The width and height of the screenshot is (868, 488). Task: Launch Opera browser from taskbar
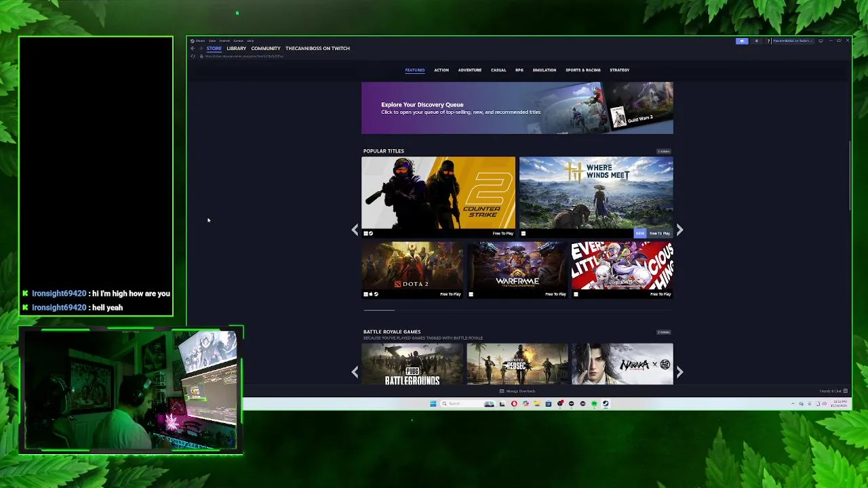coord(514,403)
